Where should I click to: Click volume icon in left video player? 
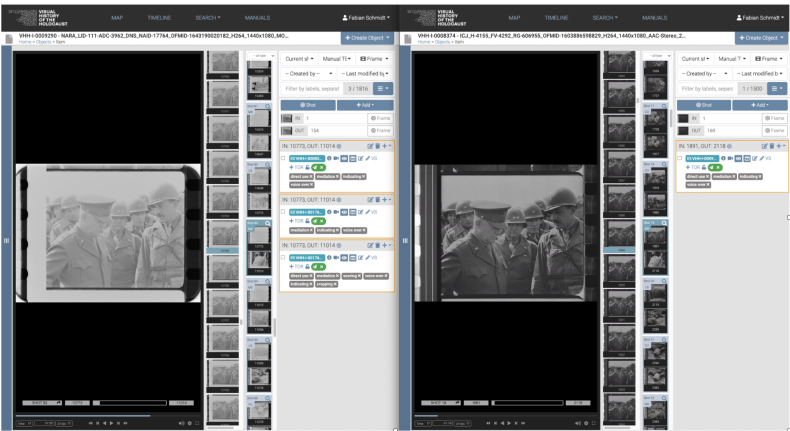tap(181, 423)
